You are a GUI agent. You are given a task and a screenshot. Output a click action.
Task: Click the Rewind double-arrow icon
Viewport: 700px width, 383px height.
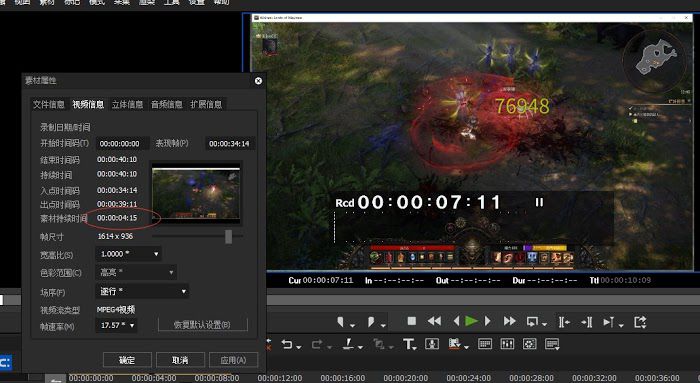point(434,321)
